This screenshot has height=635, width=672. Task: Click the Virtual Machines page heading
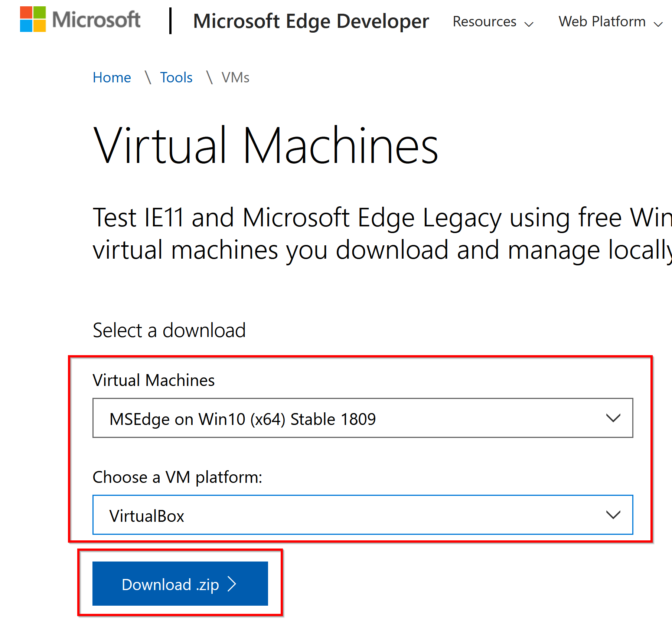(x=266, y=145)
